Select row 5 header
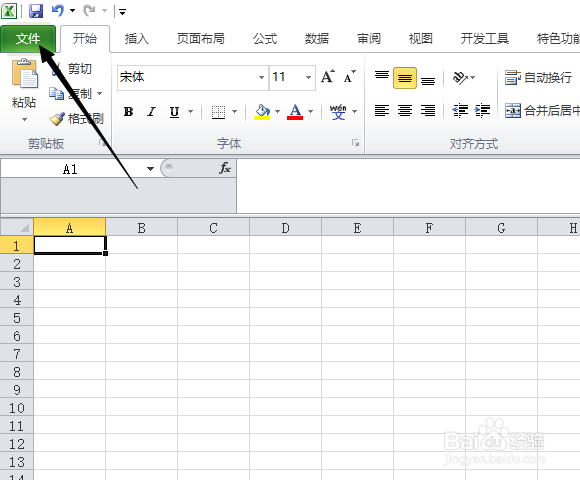The width and height of the screenshot is (580, 480). 17,318
